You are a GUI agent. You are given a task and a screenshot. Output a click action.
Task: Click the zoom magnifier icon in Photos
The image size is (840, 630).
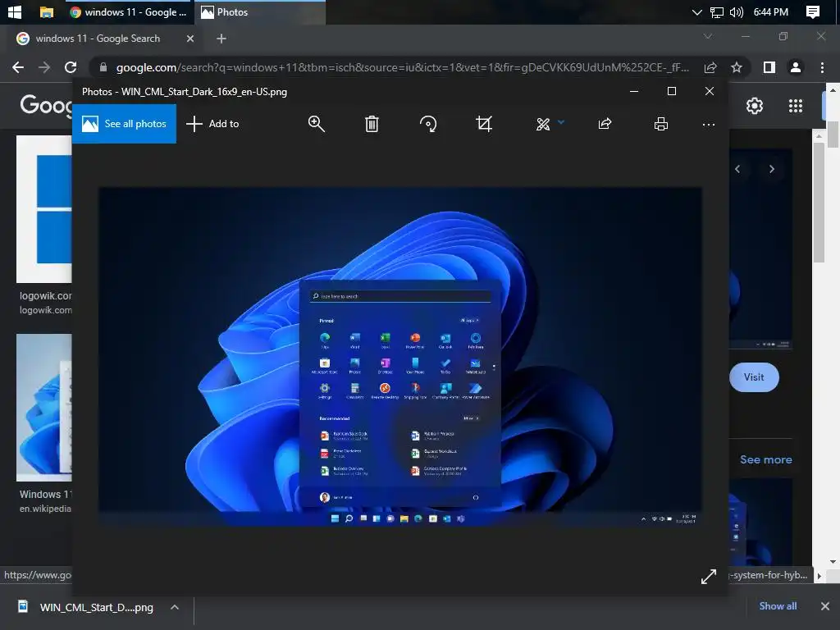tap(316, 124)
